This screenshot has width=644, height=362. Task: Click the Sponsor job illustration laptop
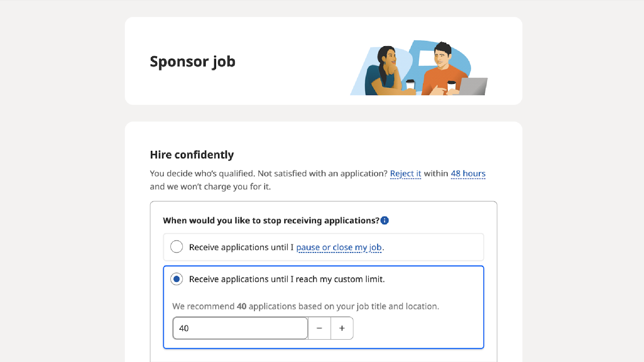(x=473, y=86)
